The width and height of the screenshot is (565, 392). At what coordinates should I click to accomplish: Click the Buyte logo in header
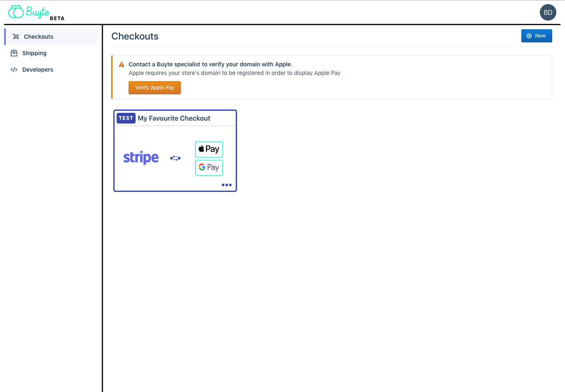tap(29, 12)
